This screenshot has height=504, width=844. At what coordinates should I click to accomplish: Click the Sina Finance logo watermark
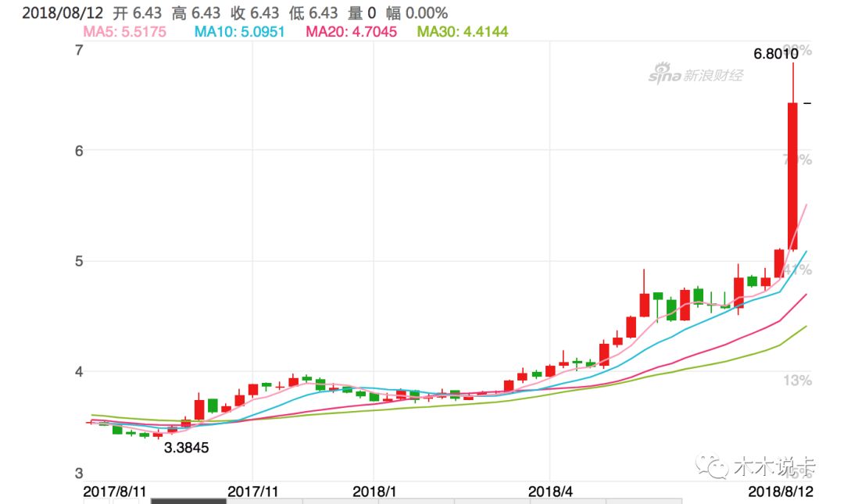(x=695, y=74)
